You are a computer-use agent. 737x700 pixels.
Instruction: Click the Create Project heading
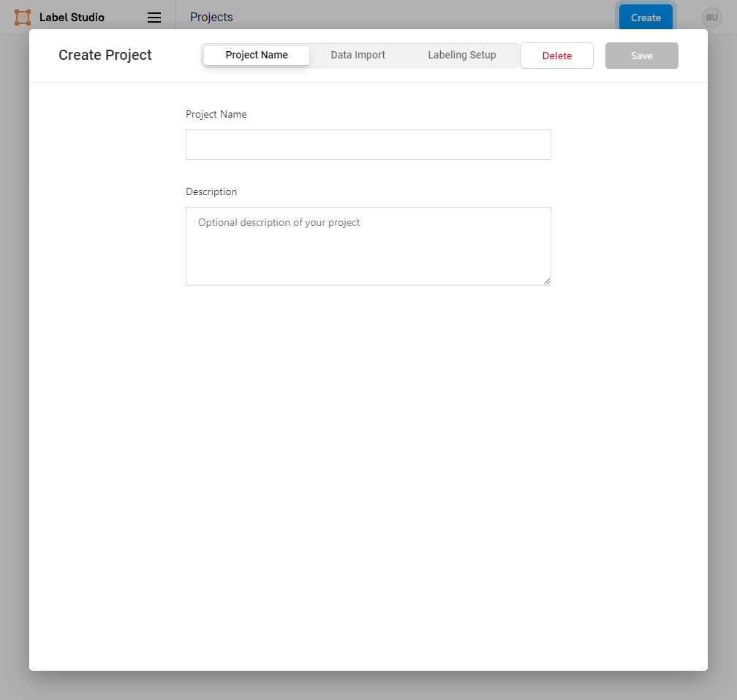105,55
